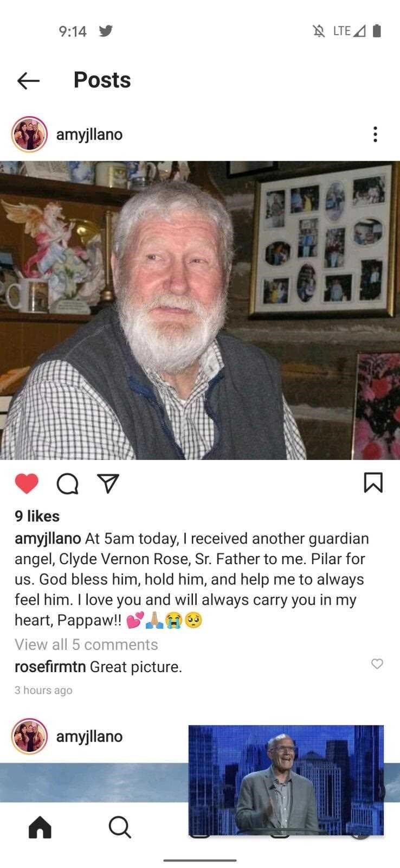The width and height of the screenshot is (400, 868).
Task: Open the avatar of the second amyjllano post
Action: 29,736
